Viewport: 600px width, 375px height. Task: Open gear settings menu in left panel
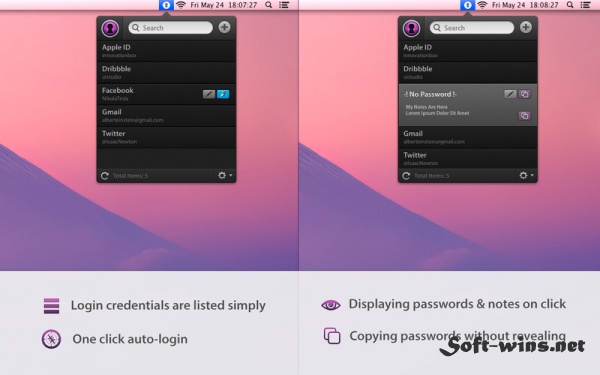[225, 175]
